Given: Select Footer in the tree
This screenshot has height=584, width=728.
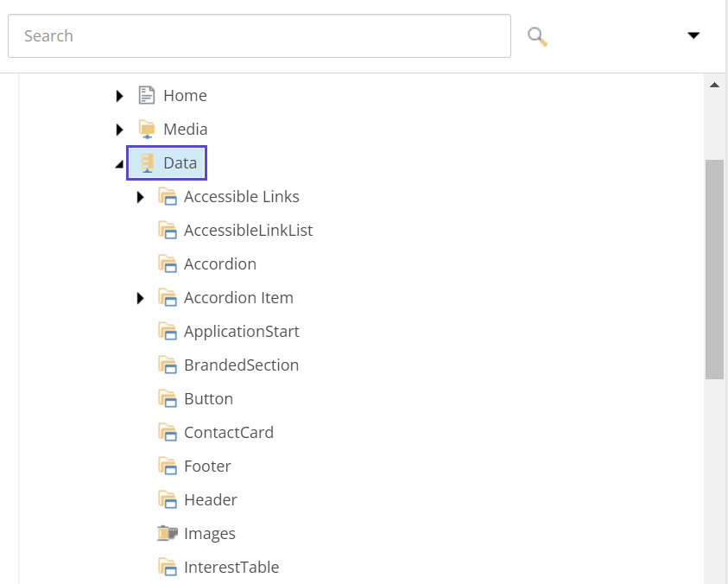Looking at the screenshot, I should 207,467.
